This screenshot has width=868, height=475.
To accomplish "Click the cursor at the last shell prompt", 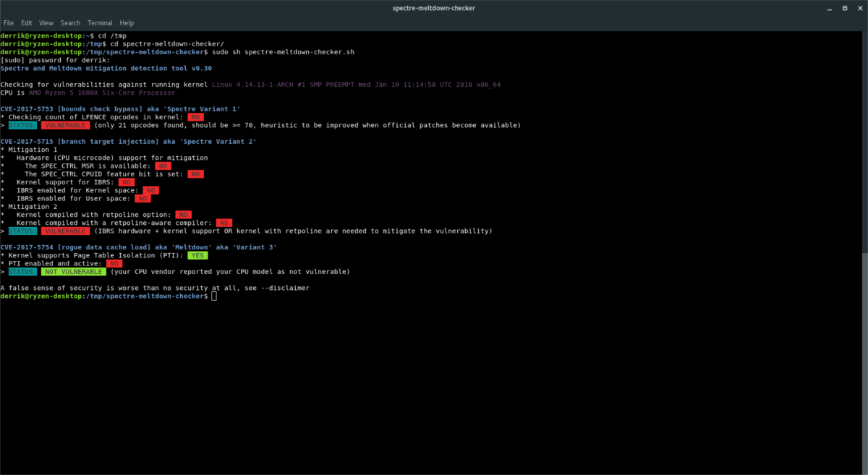I will point(214,296).
